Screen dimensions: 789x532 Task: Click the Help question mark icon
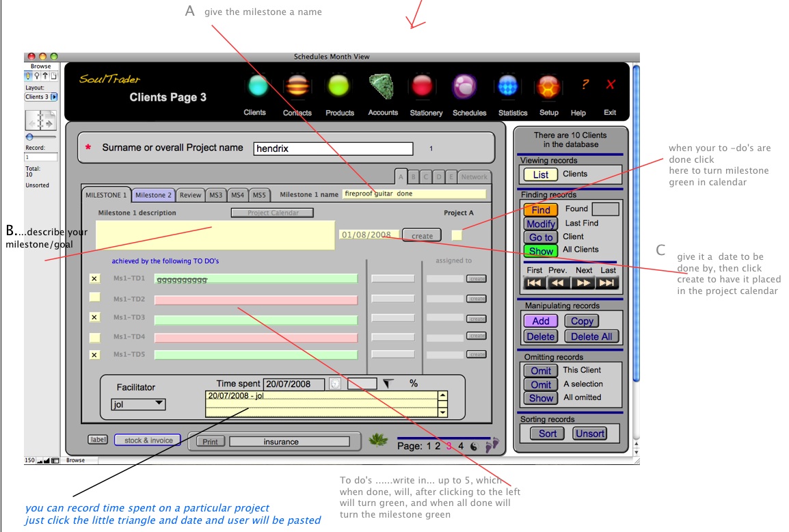click(x=585, y=84)
